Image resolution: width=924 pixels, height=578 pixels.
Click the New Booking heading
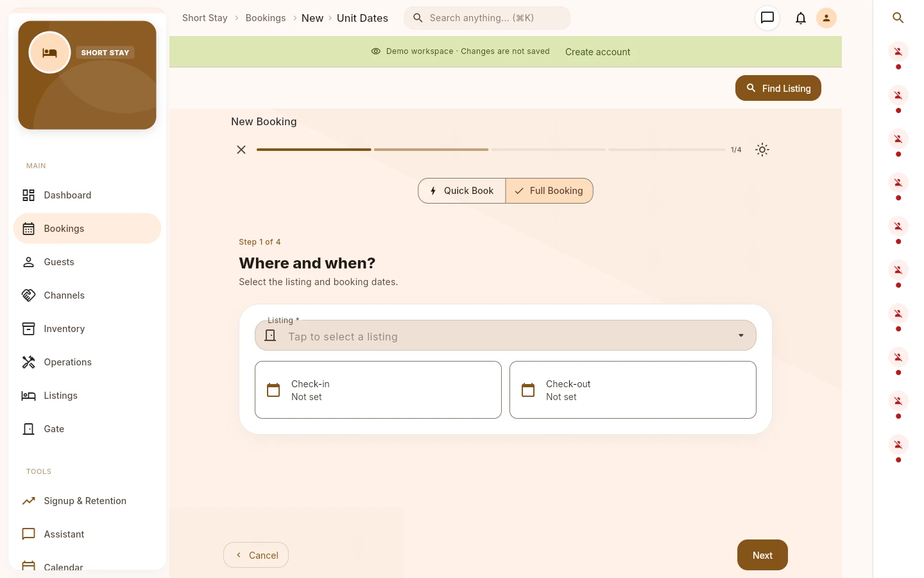(x=264, y=121)
